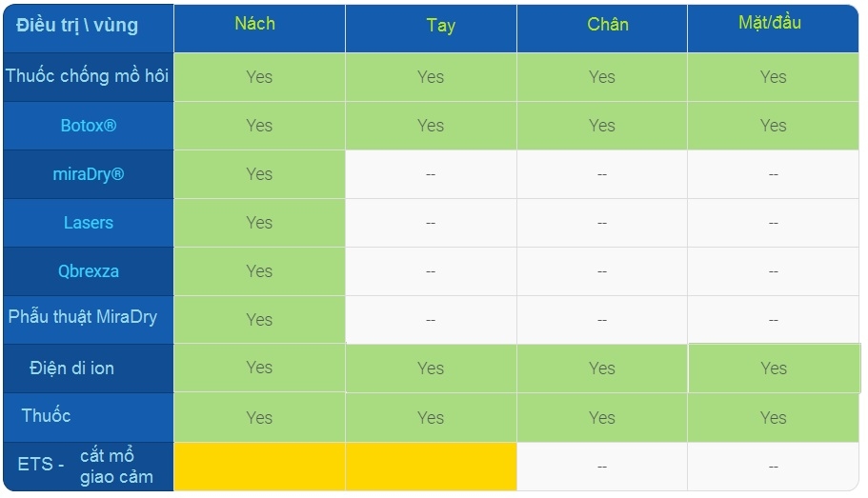Screen dimensions: 868x498
Task: Open the Qbrexza link
Action: click(89, 271)
